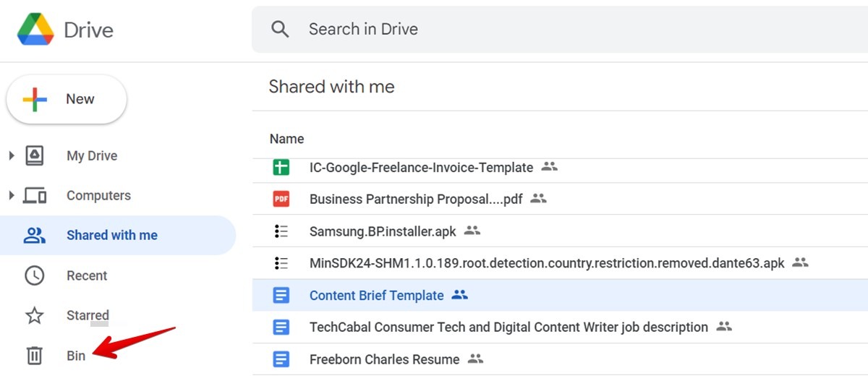Expand the My Drive tree arrow
The width and height of the screenshot is (868, 381).
pyautogui.click(x=11, y=155)
